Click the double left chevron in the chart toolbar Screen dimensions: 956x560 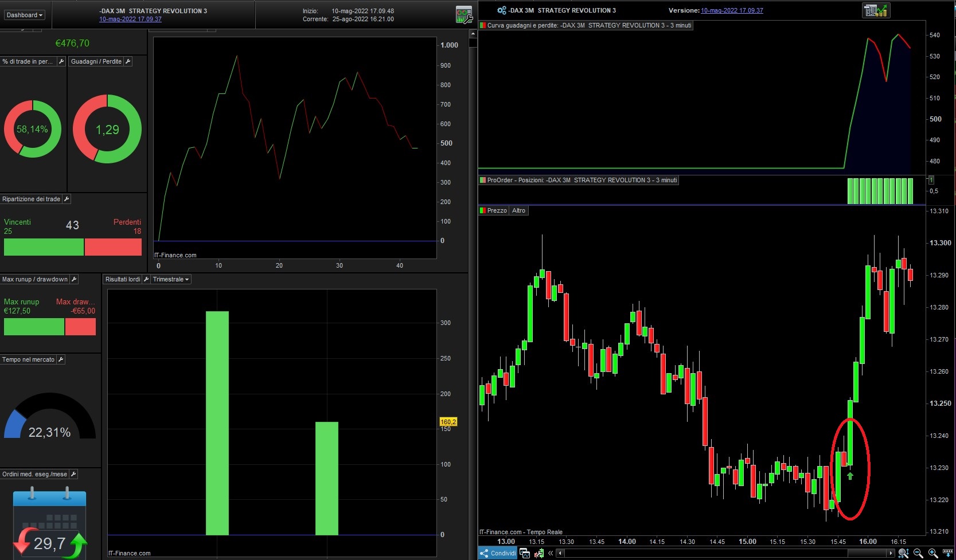551,553
